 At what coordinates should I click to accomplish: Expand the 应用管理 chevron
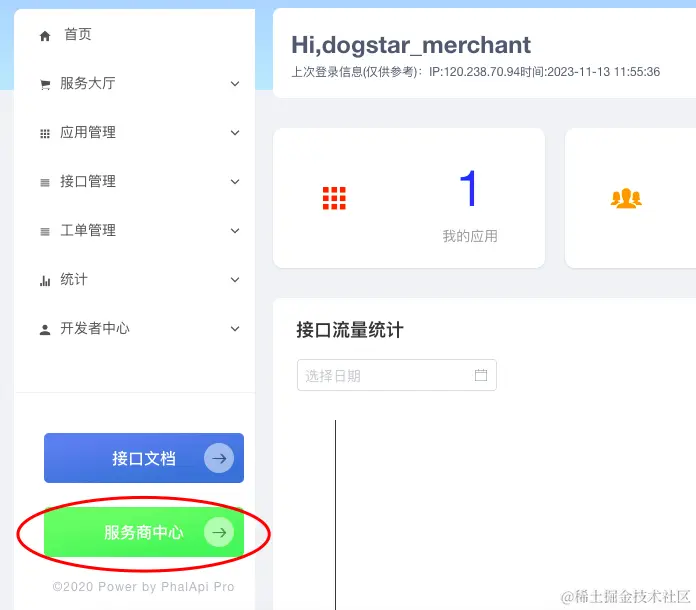235,132
